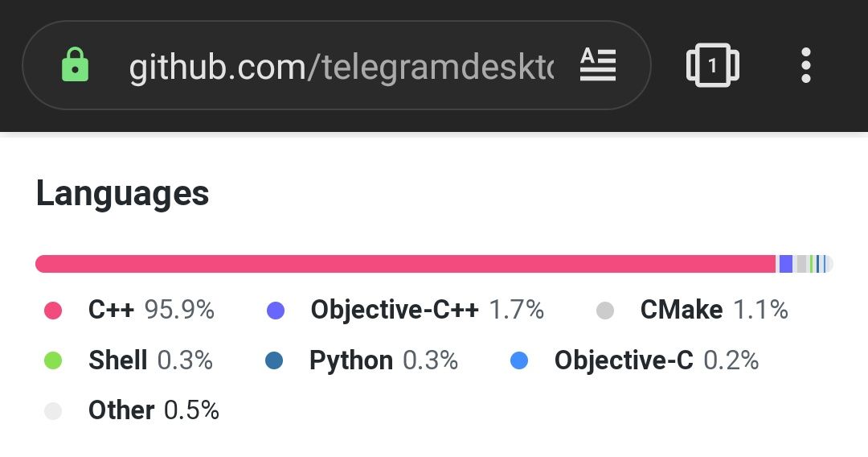Open the tab switcher showing 1 tab
The image size is (868, 457).
pos(712,65)
